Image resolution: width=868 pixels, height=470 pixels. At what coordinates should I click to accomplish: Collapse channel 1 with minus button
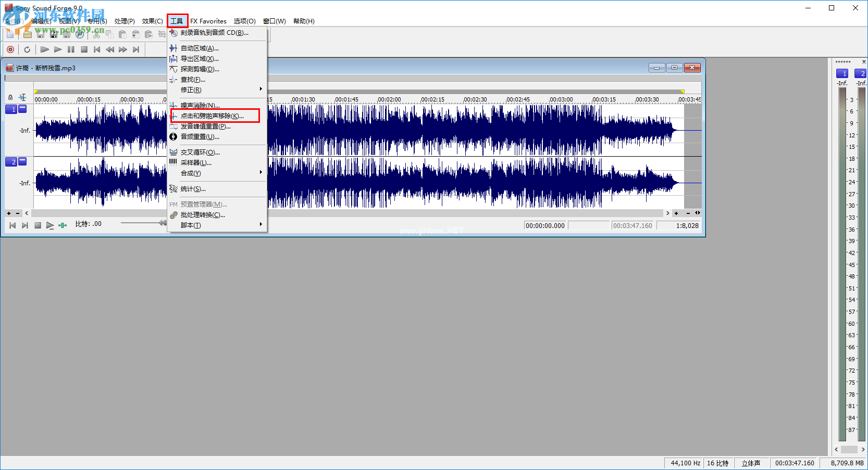[x=22, y=109]
